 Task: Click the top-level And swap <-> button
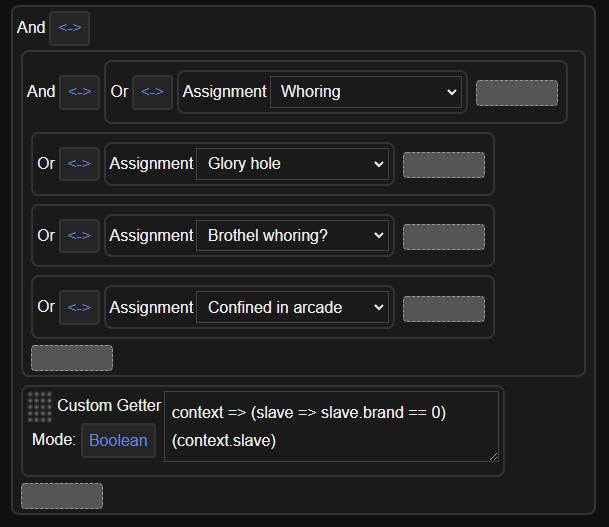(x=70, y=28)
